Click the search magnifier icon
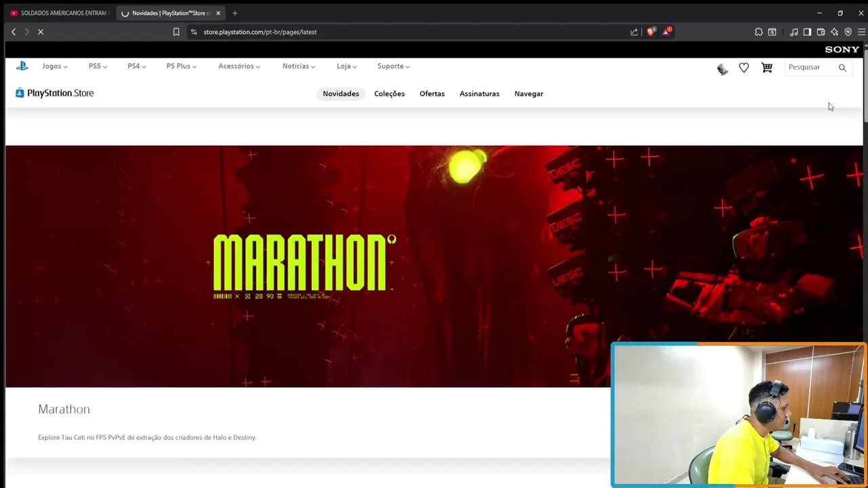 pos(842,67)
